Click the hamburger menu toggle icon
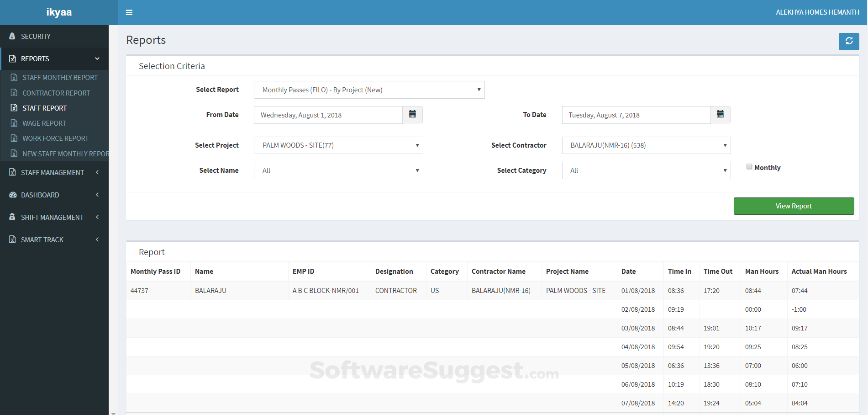The height and width of the screenshot is (415, 868). click(x=129, y=12)
